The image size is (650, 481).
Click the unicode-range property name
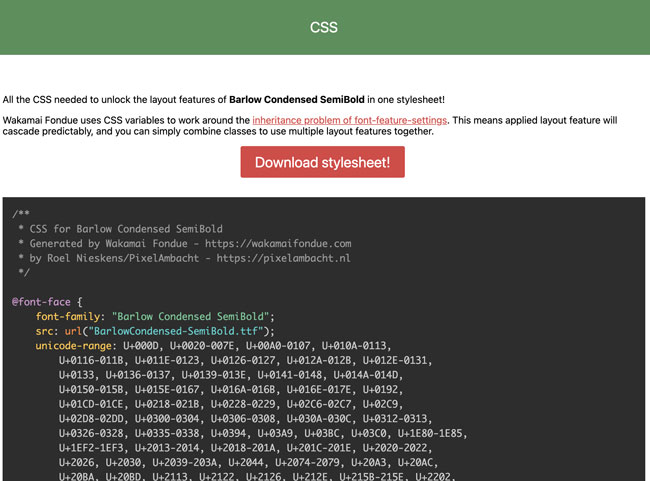tap(73, 346)
